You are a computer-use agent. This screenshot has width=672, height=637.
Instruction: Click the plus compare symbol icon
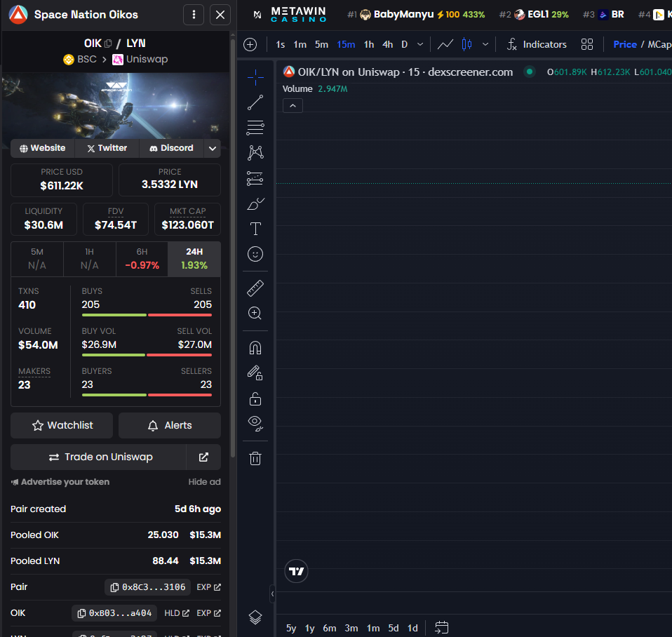click(250, 45)
